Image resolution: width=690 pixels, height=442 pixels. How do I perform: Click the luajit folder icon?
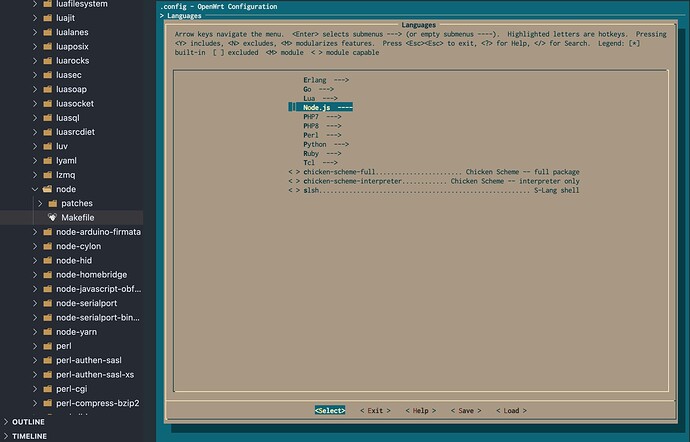click(48, 18)
